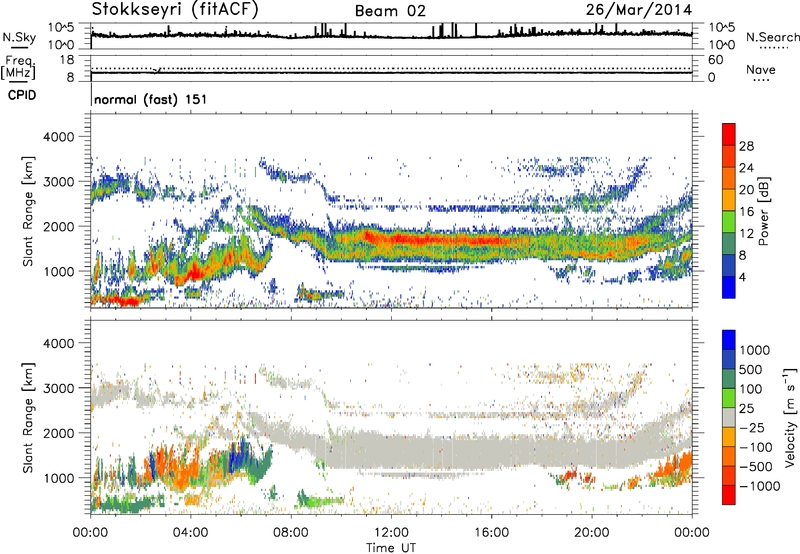This screenshot has height=554, width=800.
Task: Click the '28' power colorbar tick
Action: click(x=746, y=146)
